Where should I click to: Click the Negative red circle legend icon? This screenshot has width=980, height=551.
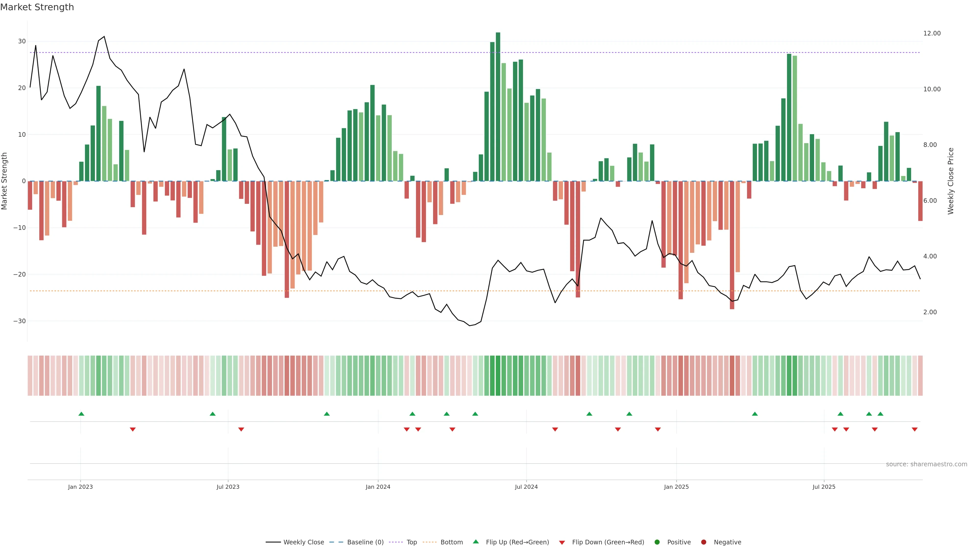pos(703,542)
